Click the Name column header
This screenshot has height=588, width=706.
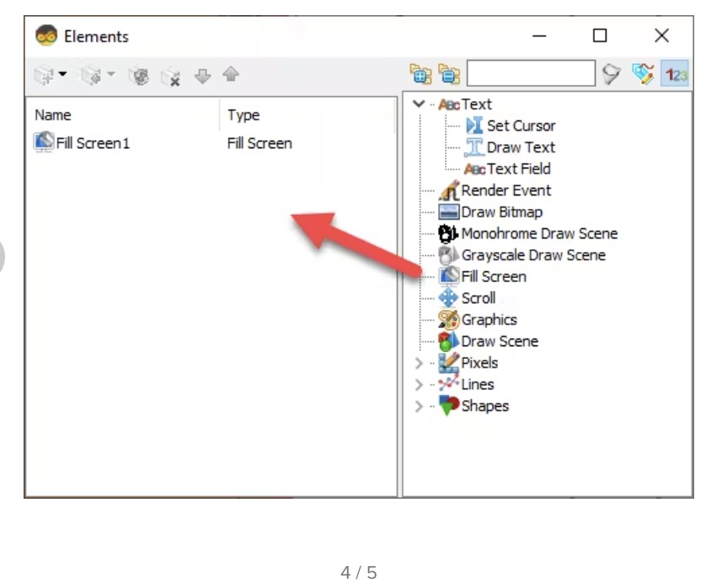[53, 115]
